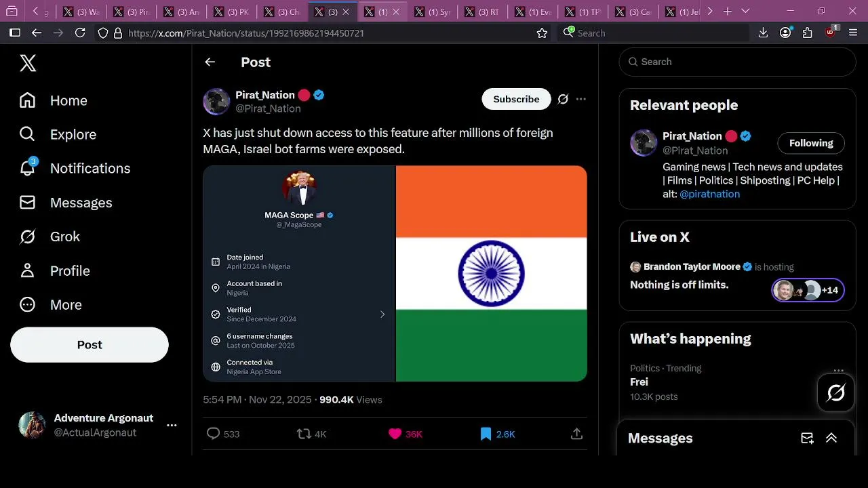Click the browser back arrow
Viewport: 868px width, 488px height.
[x=37, y=33]
